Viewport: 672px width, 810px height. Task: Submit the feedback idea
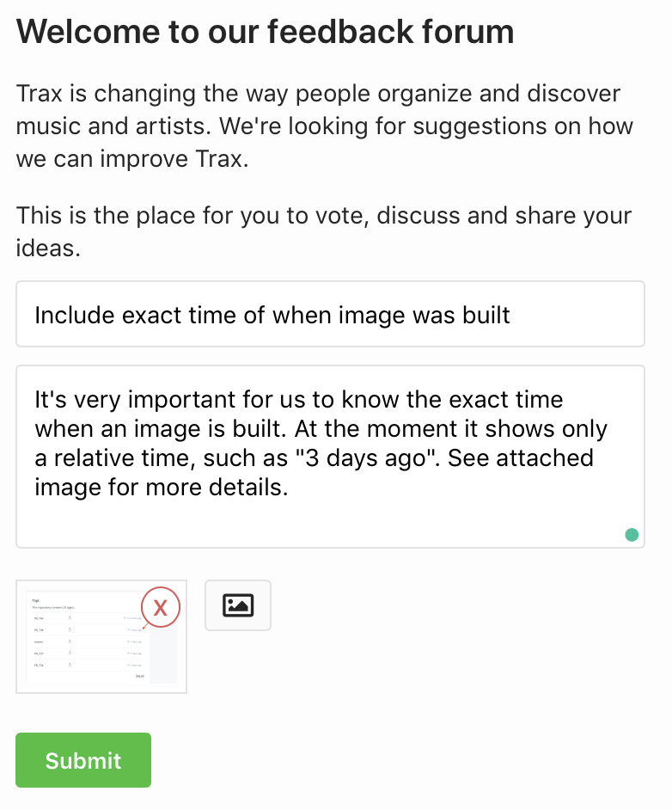pyautogui.click(x=83, y=760)
